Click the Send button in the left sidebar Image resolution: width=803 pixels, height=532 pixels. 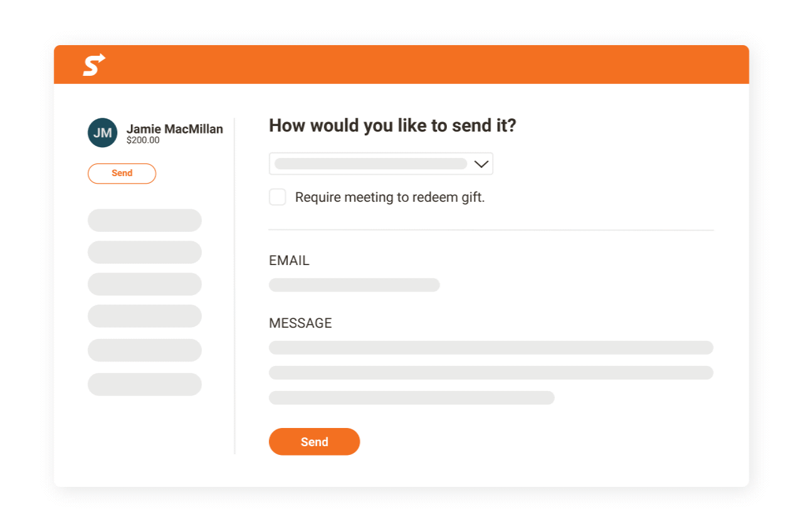[122, 174]
